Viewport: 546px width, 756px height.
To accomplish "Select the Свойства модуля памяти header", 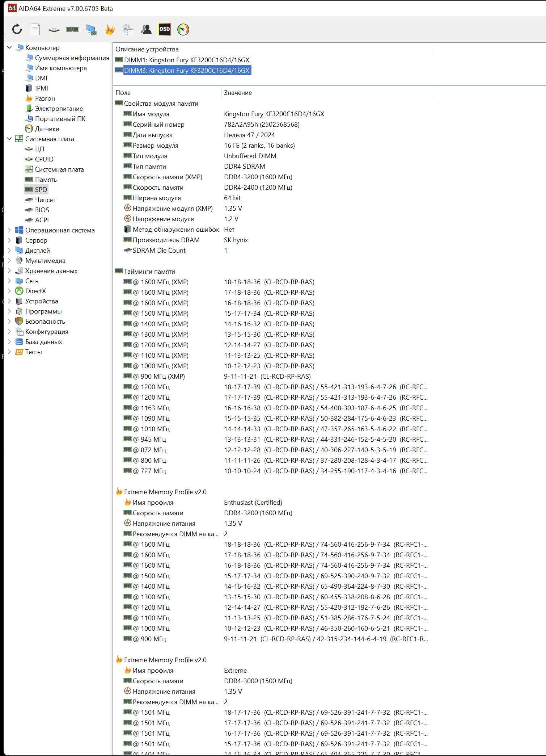I will tap(161, 104).
